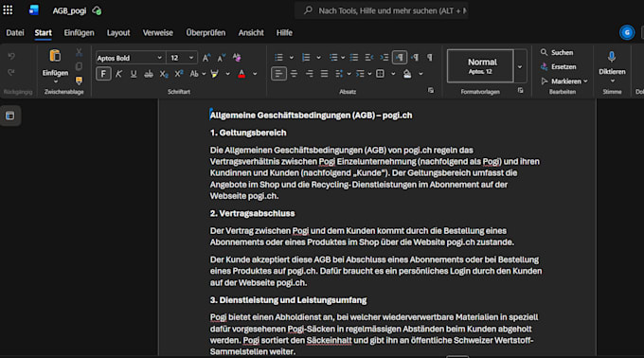
Task: Open the Aptos Bold font name dropdown
Action: [159, 58]
